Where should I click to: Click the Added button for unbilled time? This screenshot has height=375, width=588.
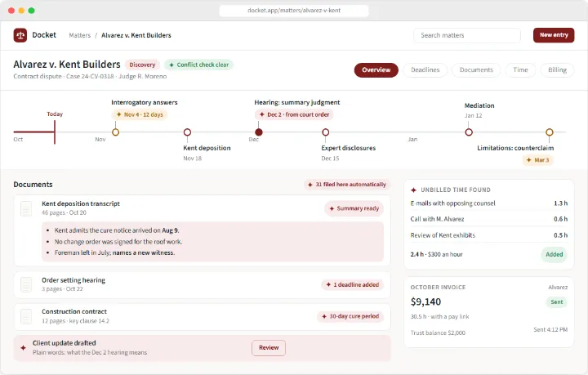click(554, 254)
